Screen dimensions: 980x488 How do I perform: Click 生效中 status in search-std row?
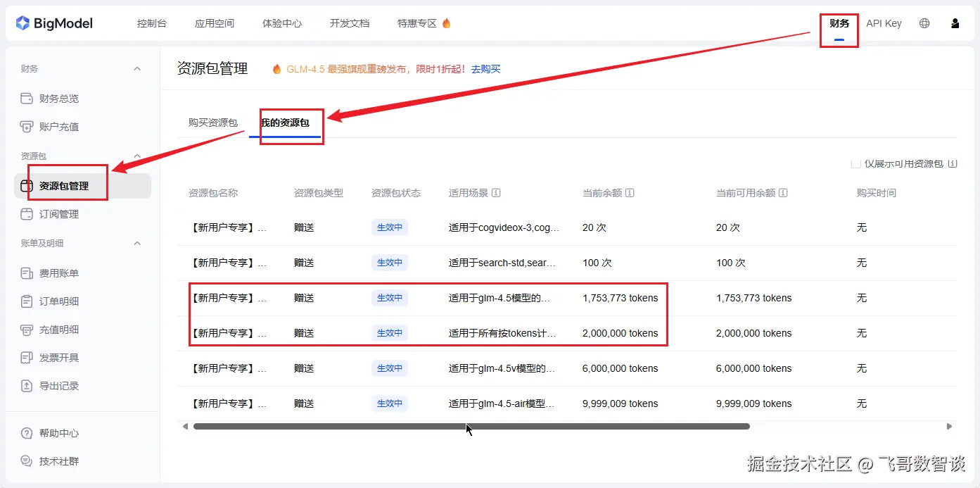(x=390, y=263)
